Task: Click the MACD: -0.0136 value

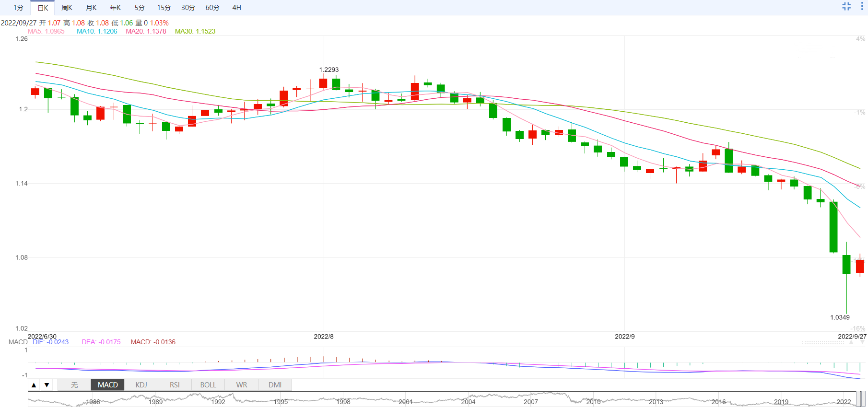Action: point(153,342)
